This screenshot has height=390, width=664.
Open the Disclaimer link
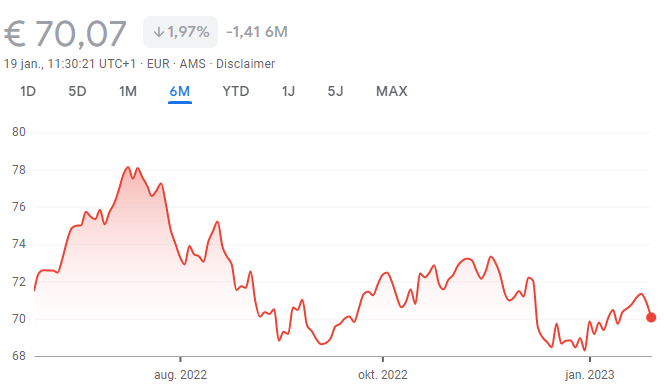click(x=246, y=64)
